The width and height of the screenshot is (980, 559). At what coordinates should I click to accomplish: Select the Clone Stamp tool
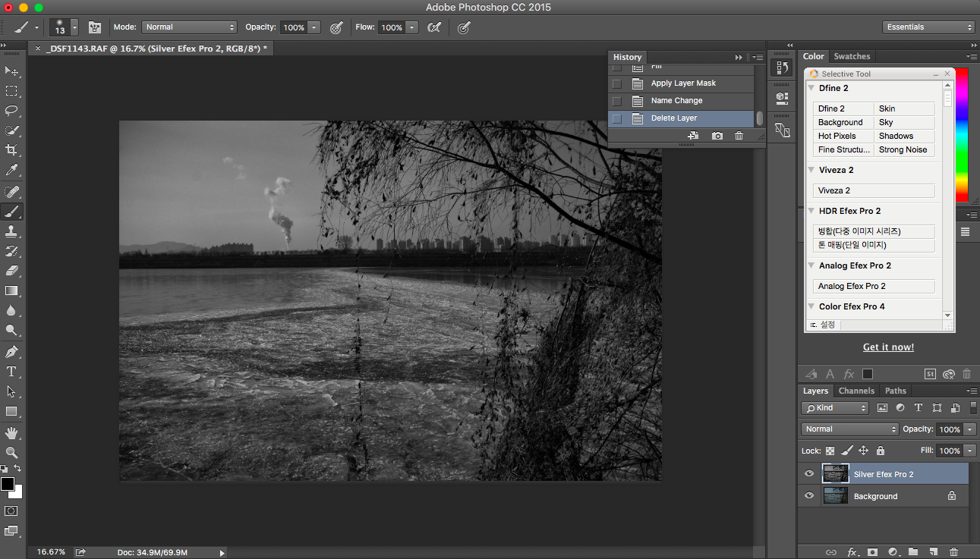(x=11, y=231)
